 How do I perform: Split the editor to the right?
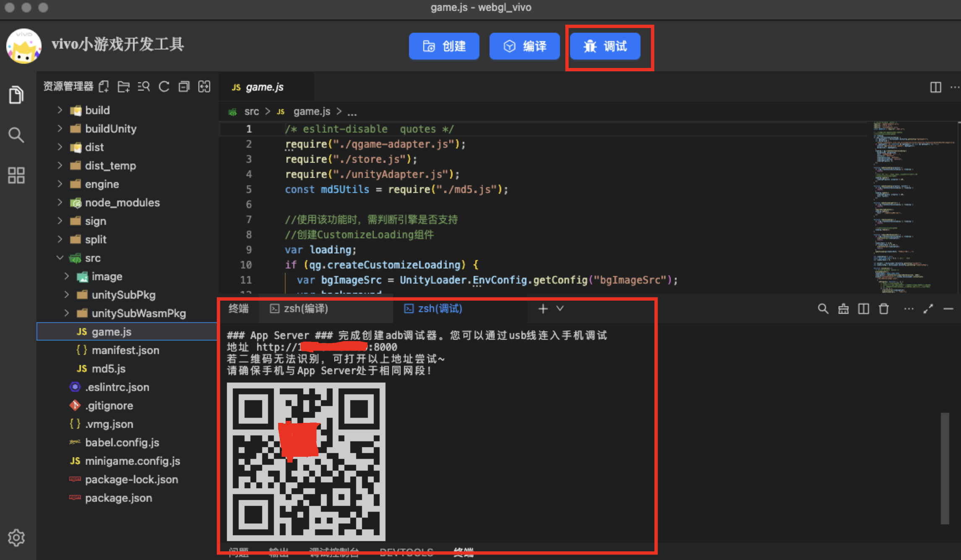pyautogui.click(x=935, y=87)
